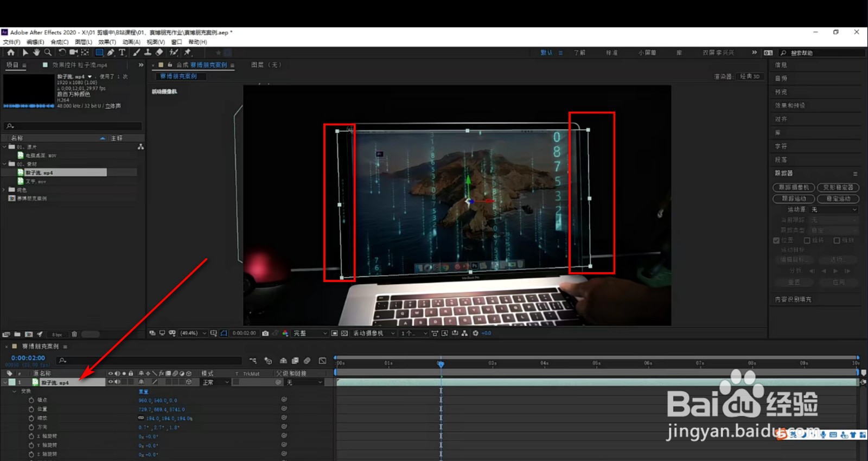Take a snapshot with camera icon

265,333
